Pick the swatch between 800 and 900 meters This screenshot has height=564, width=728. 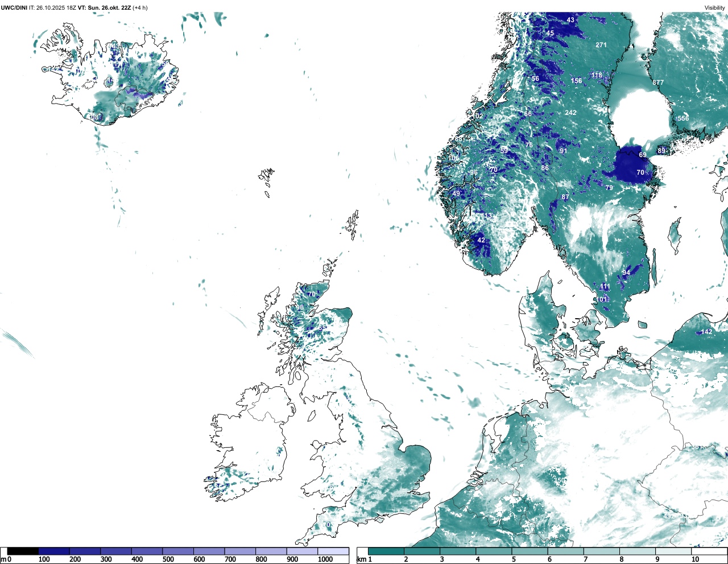pyautogui.click(x=271, y=551)
